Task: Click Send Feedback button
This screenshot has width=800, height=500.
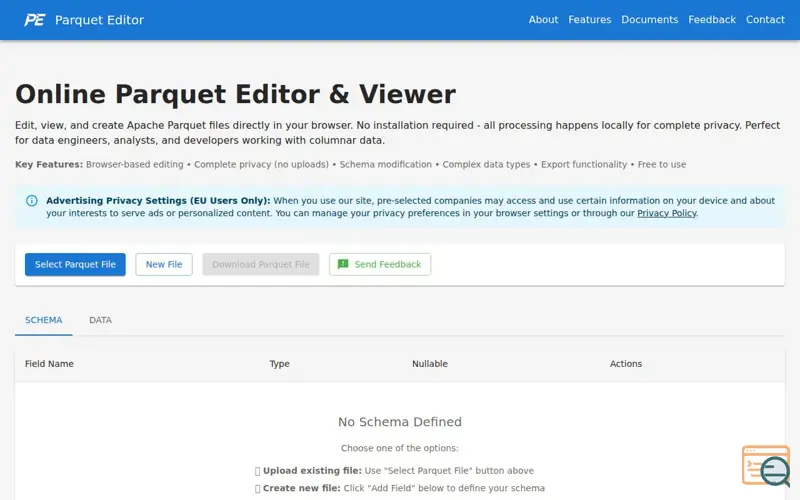Action: coord(380,264)
